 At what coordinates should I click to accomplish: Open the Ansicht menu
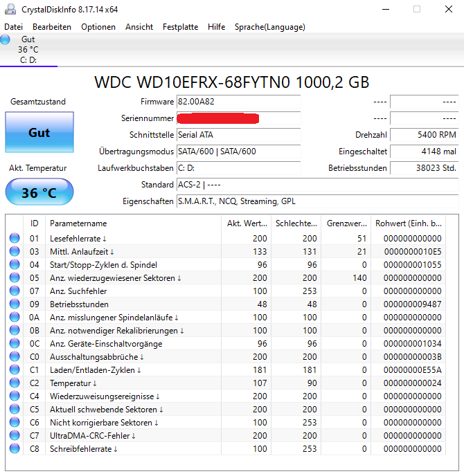[x=139, y=27]
